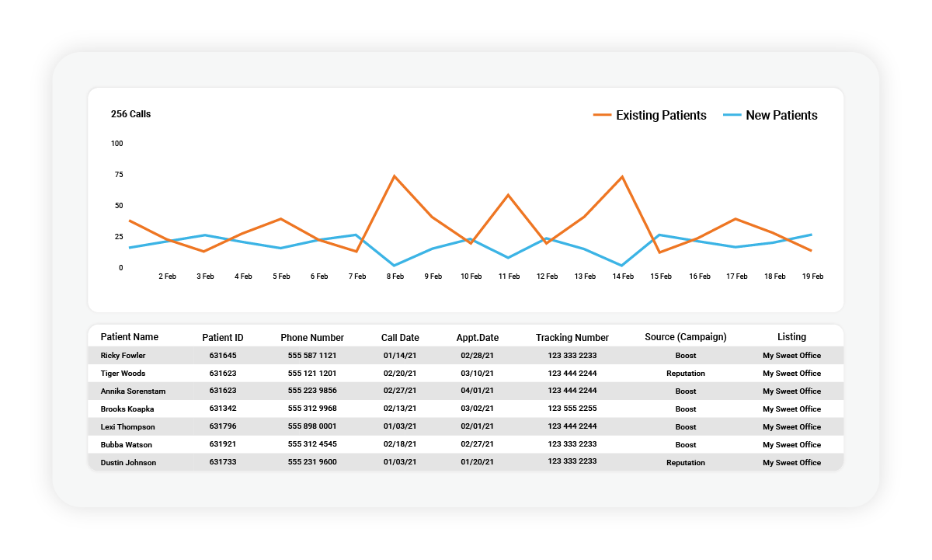
Task: Click My Sweet Office listing for Bubba Watson
Action: pos(791,444)
